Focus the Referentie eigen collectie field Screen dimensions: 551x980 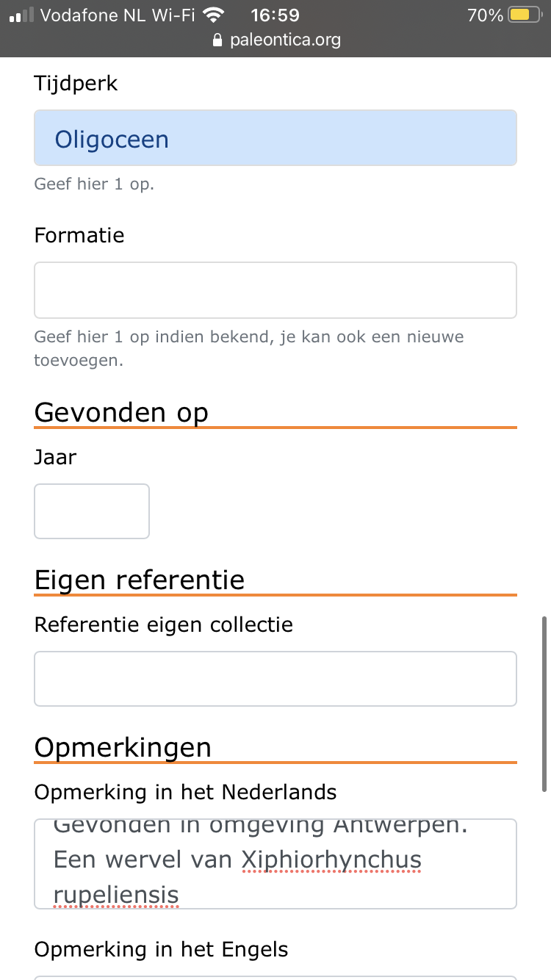(275, 678)
